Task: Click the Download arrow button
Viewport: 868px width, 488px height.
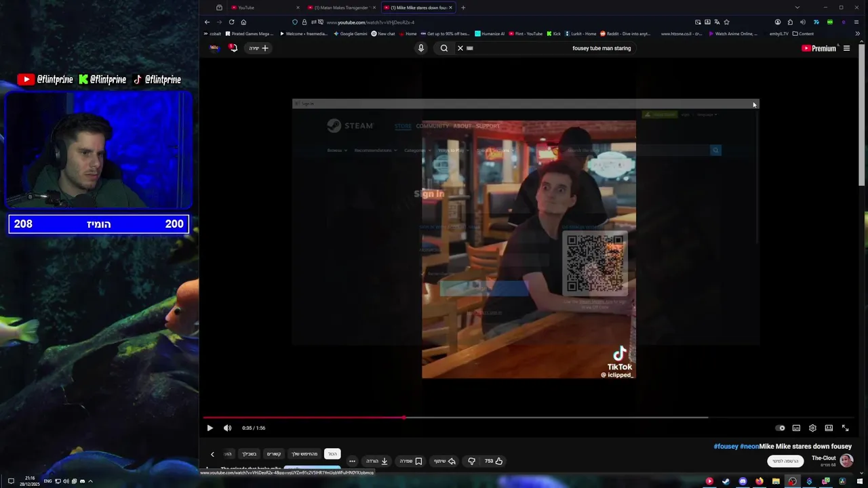Action: click(377, 461)
